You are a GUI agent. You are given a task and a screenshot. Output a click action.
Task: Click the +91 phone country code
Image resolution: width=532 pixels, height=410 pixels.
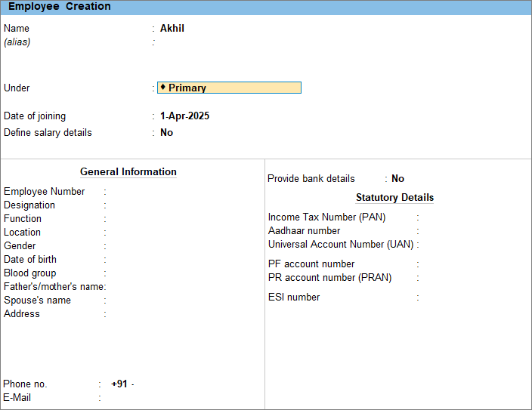click(119, 384)
